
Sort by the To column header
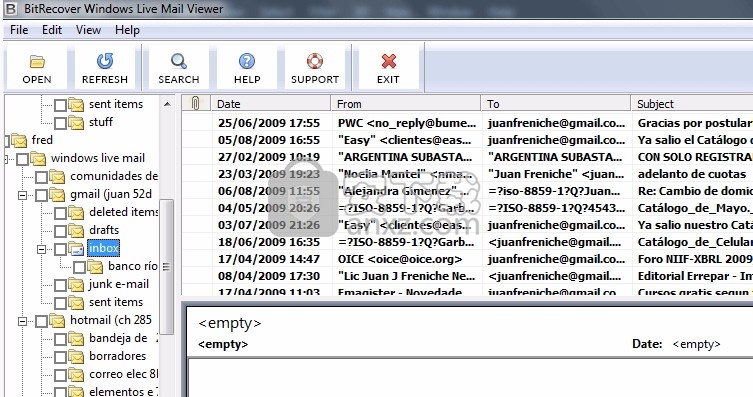tap(556, 104)
